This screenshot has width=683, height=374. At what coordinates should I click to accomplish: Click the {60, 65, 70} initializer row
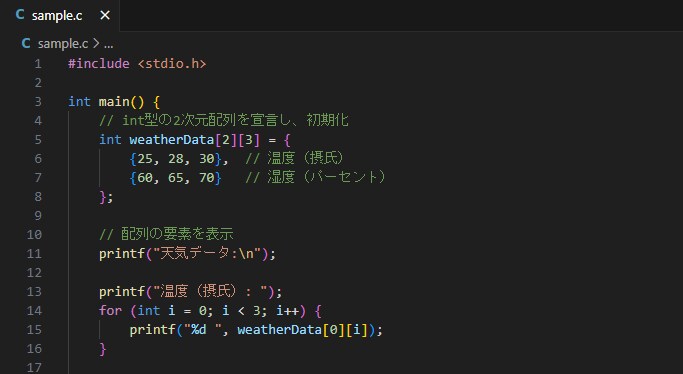(x=176, y=178)
